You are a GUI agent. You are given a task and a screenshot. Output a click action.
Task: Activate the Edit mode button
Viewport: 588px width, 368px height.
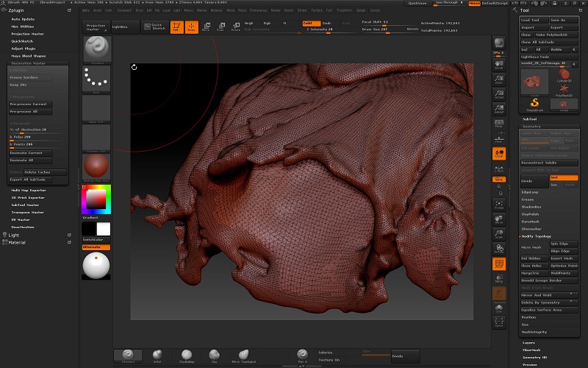(x=177, y=27)
